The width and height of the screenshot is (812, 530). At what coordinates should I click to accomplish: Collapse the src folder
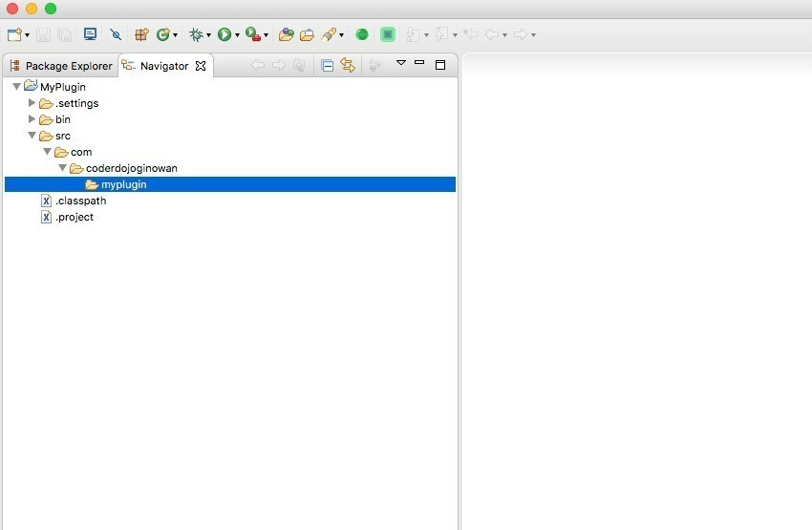pos(32,136)
